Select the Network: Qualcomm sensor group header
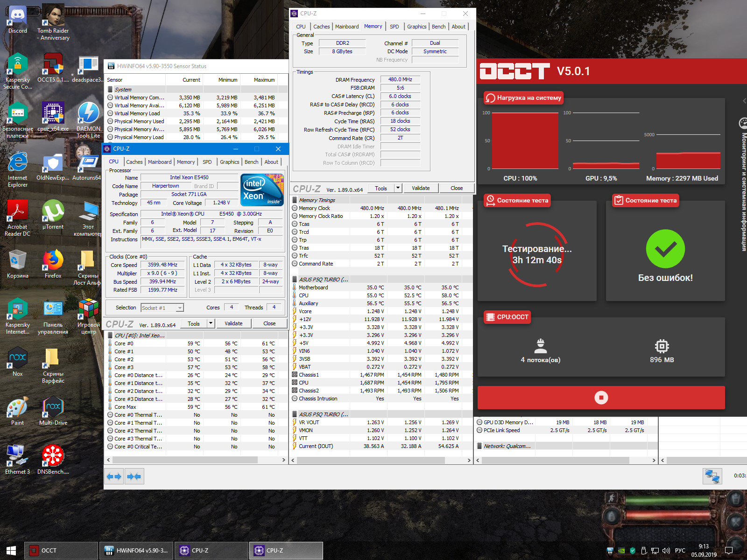Screen dimensions: 747x560 click(565, 446)
